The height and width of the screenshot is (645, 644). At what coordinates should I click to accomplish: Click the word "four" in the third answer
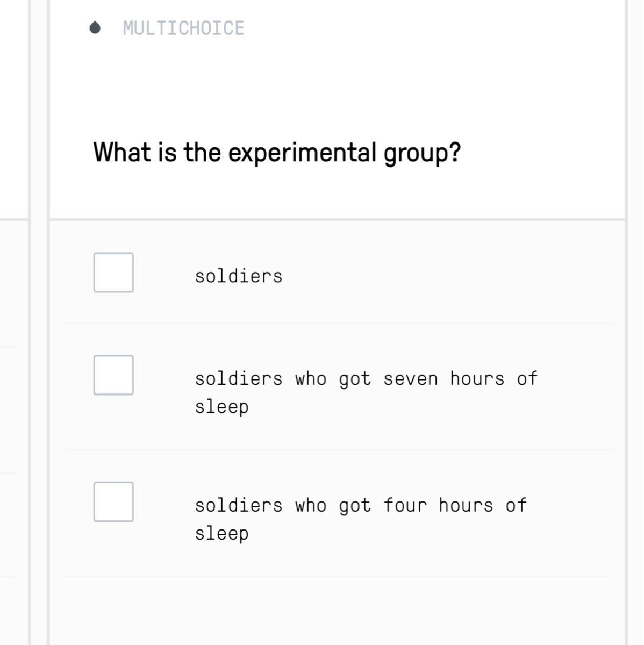tap(405, 506)
